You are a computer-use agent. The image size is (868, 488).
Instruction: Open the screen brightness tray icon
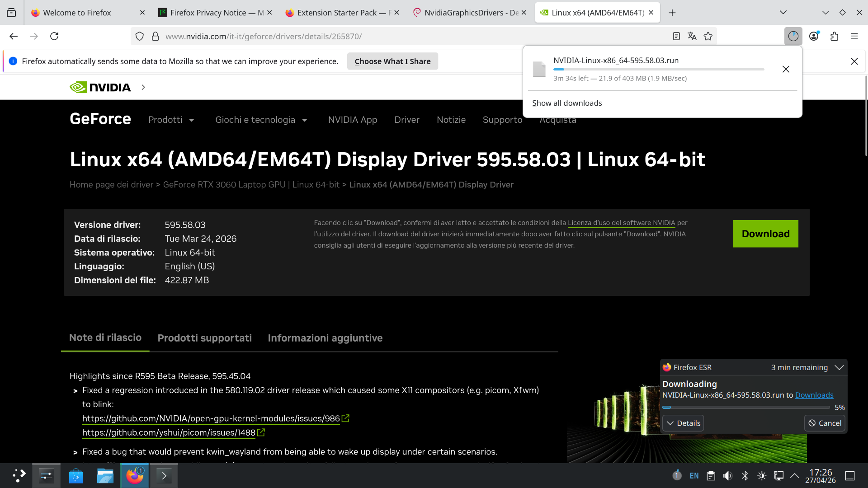(762, 475)
